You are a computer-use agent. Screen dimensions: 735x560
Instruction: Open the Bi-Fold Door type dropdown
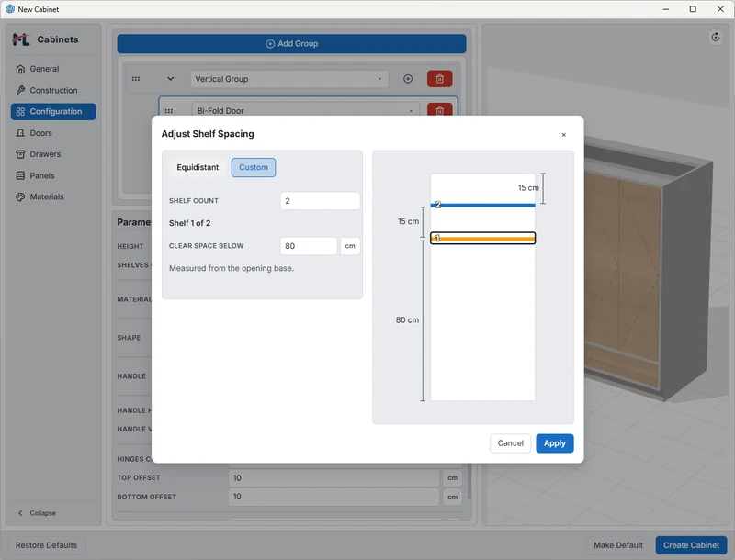pyautogui.click(x=304, y=110)
